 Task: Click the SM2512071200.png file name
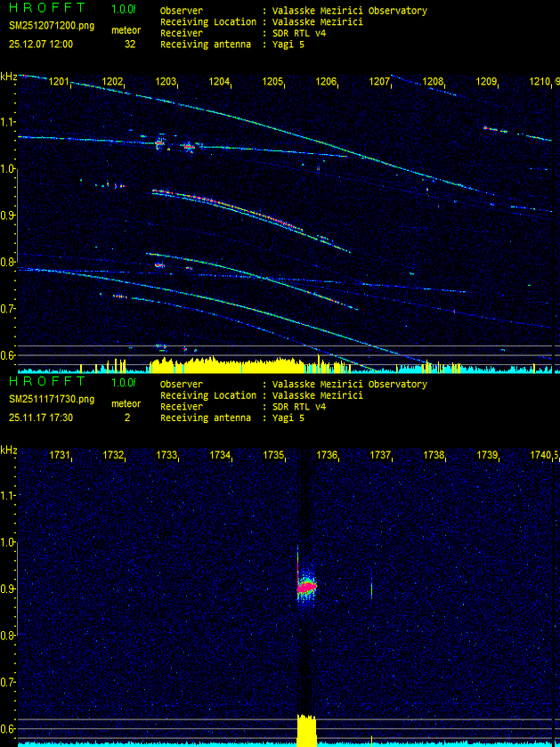[51, 27]
